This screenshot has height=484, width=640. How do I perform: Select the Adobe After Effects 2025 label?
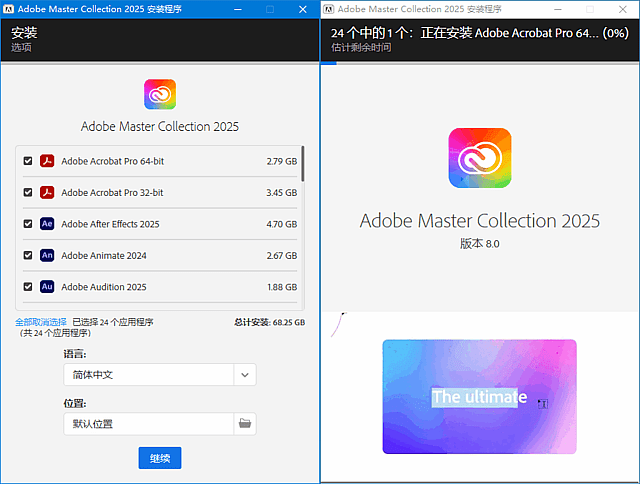point(110,224)
